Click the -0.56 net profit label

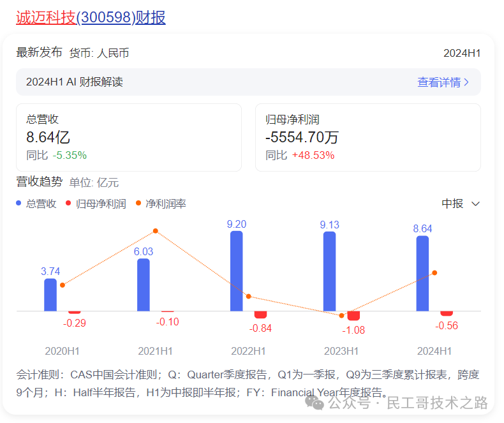[447, 325]
